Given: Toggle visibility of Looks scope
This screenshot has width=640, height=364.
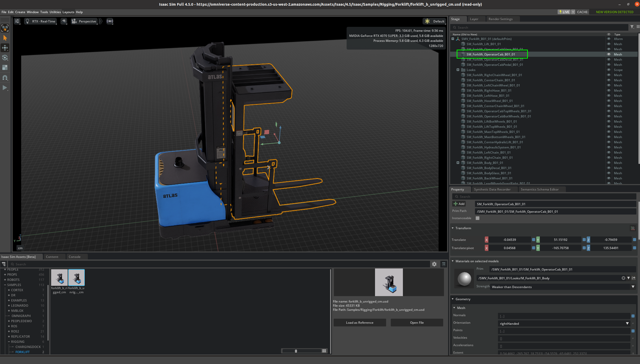Looking at the screenshot, I should point(608,70).
